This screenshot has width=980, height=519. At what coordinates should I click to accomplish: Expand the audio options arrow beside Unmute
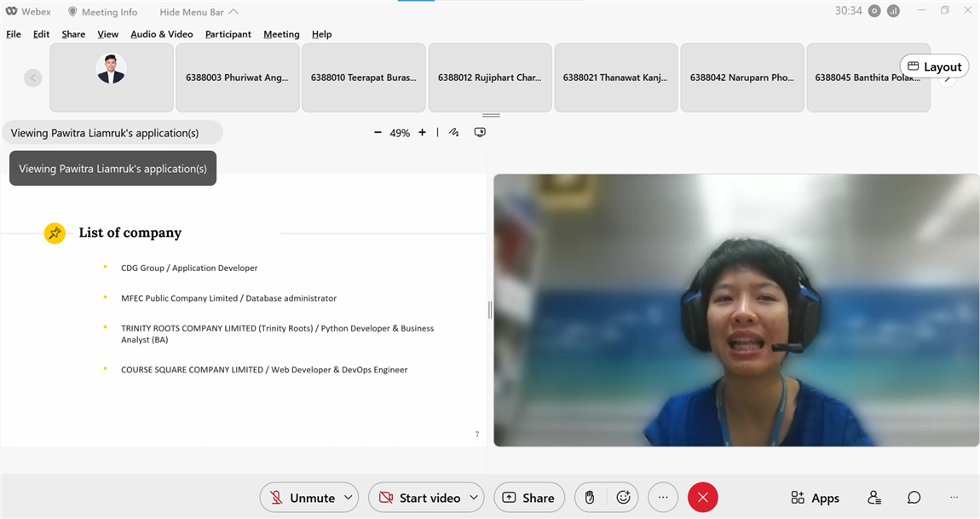348,498
